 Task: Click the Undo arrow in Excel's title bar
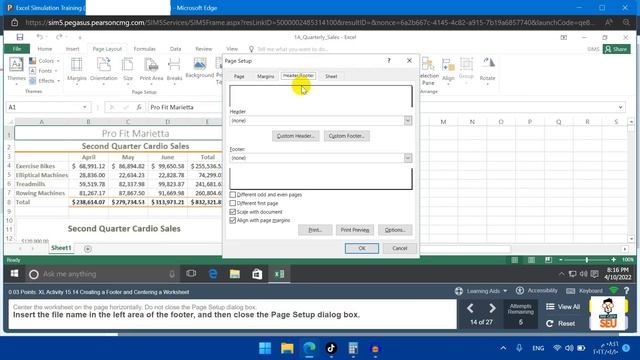tap(39, 37)
